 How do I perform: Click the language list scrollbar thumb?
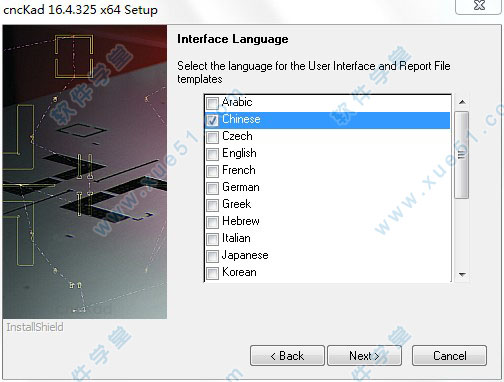tap(462, 155)
